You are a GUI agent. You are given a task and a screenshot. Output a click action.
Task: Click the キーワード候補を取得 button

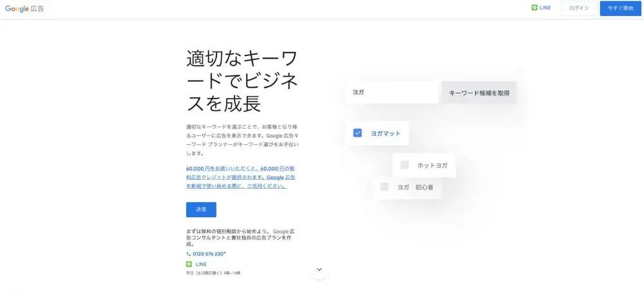click(478, 93)
